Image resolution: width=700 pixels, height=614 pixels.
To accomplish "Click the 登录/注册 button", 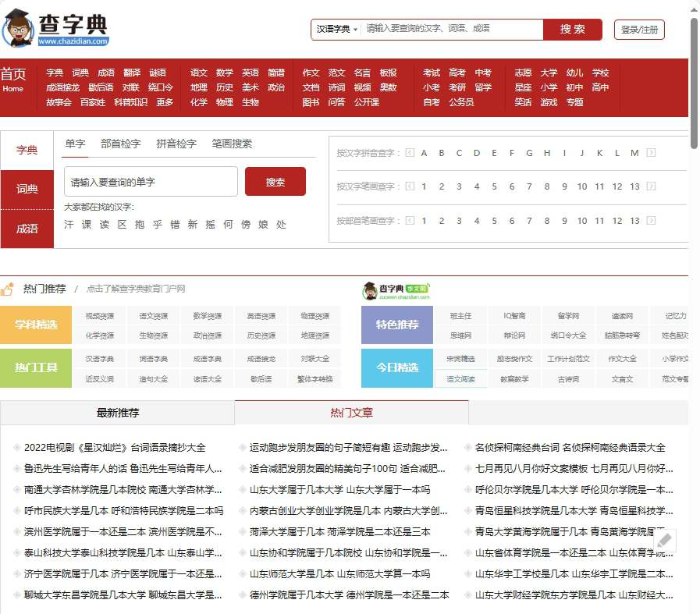I will [639, 29].
